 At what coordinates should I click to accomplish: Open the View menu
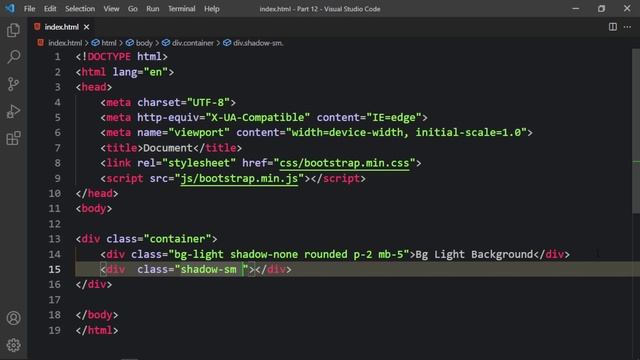click(111, 9)
